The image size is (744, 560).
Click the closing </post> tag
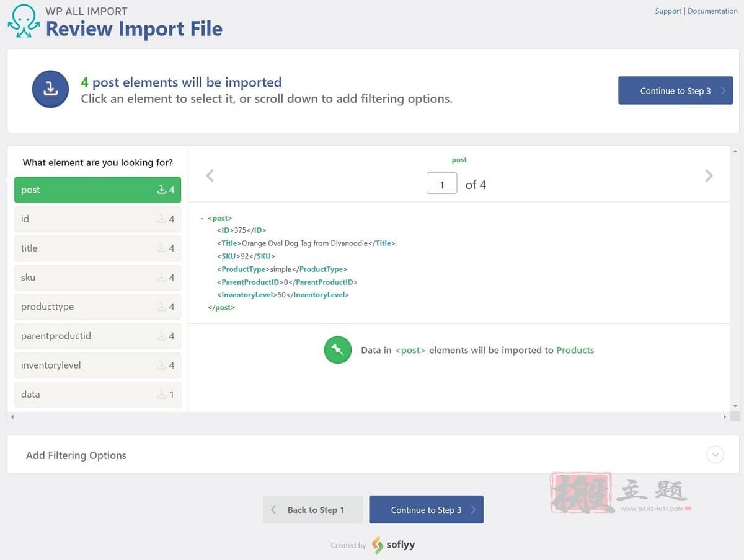point(221,307)
